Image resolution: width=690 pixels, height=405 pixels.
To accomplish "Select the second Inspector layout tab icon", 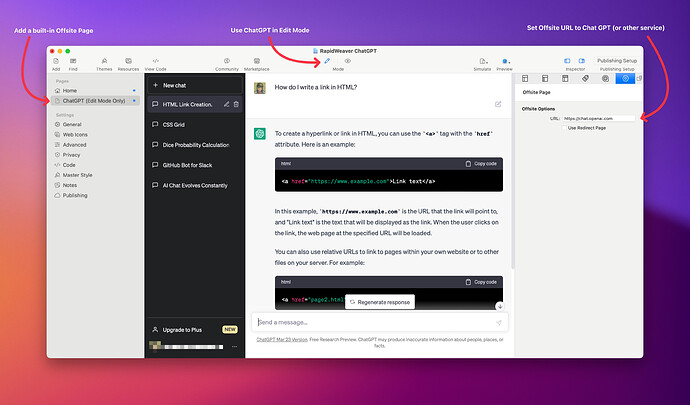I will pos(545,78).
